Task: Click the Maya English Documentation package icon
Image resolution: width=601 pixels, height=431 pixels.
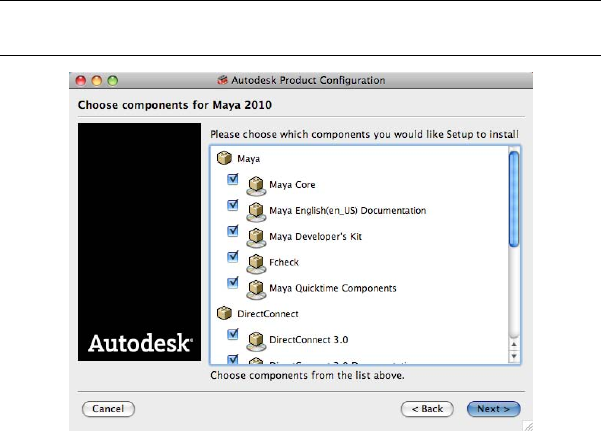Action: (256, 212)
